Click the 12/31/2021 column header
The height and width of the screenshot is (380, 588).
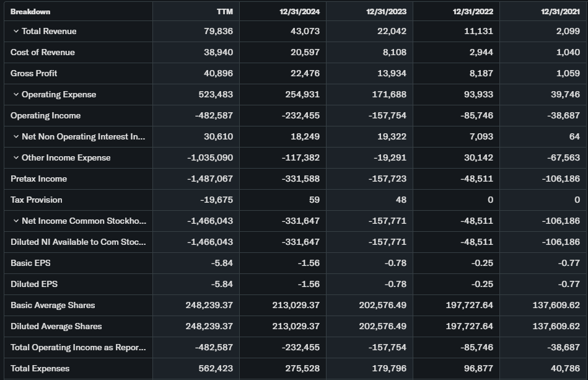coord(560,12)
